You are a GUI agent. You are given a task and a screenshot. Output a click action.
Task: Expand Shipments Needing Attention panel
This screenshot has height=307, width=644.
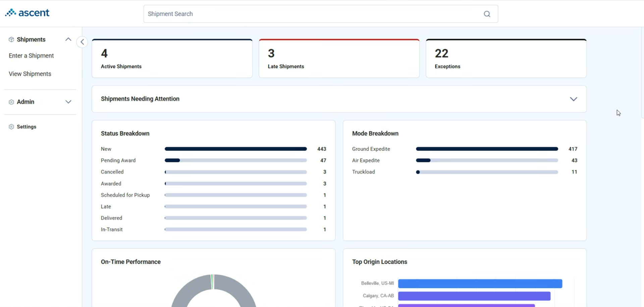574,99
